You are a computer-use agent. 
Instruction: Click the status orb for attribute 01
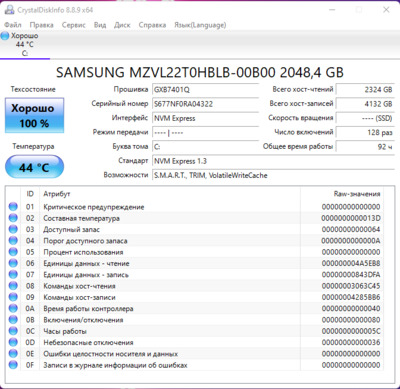pos(13,207)
